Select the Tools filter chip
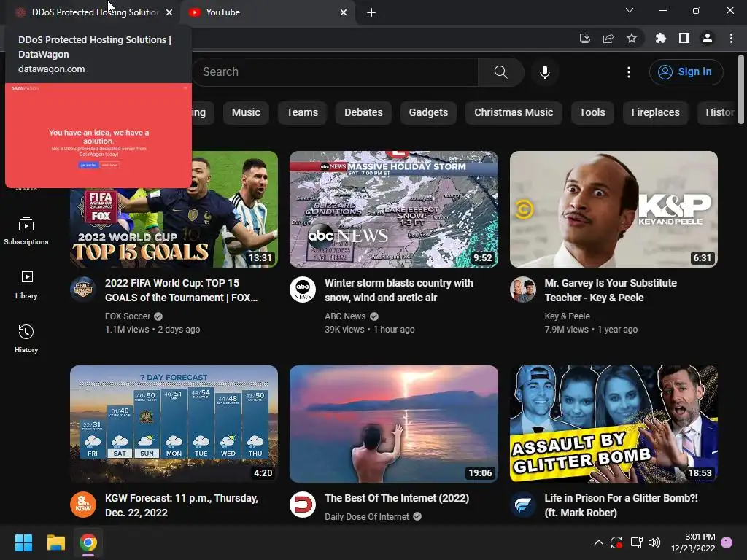This screenshot has height=560, width=747. click(x=592, y=113)
